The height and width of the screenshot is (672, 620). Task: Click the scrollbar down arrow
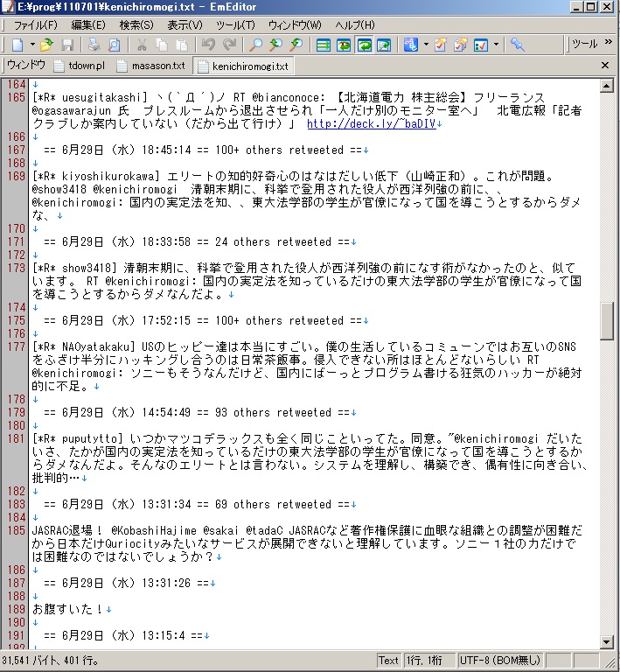pos(606,641)
